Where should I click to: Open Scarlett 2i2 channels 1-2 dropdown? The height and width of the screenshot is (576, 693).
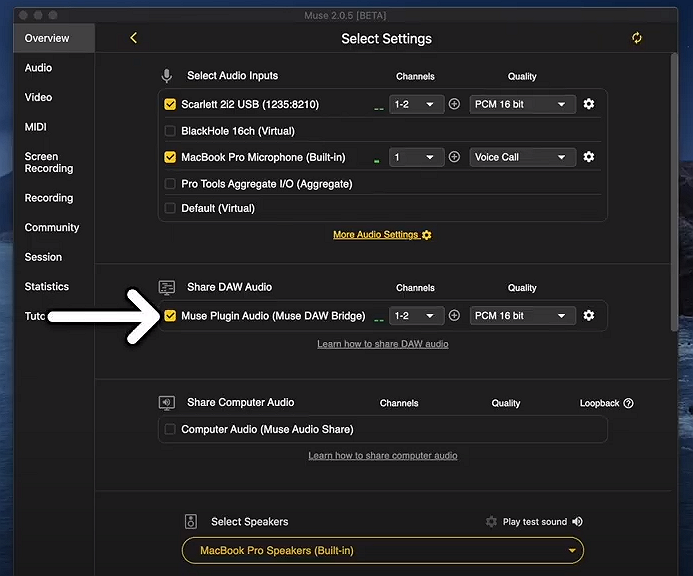[416, 104]
